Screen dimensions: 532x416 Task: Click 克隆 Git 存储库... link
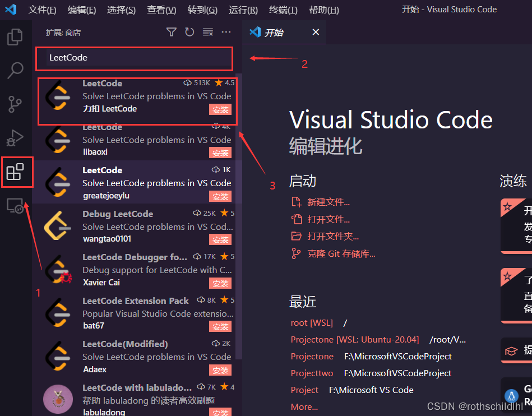341,254
